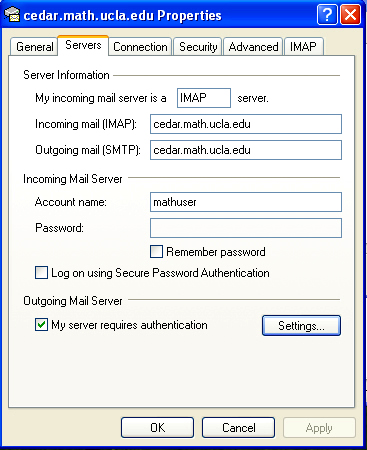Enable the Remember password checkbox
This screenshot has width=367, height=450.
pyautogui.click(x=156, y=252)
